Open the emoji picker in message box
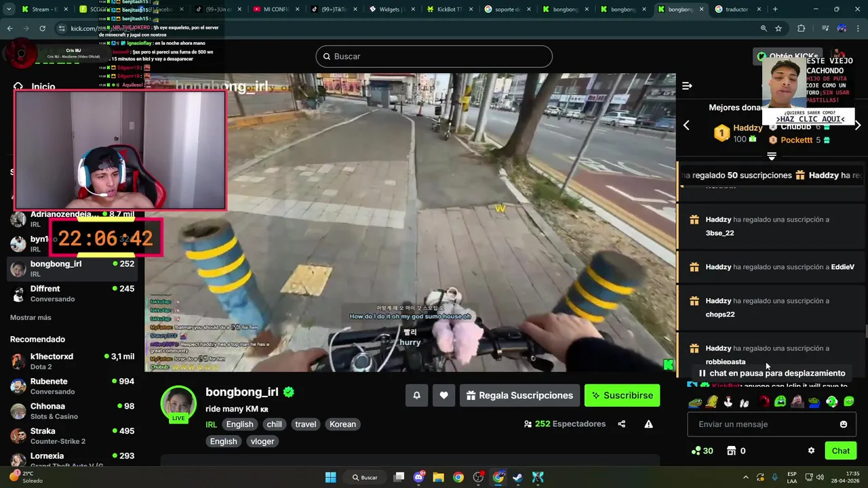Screen dimensions: 868x488 (x=844, y=424)
